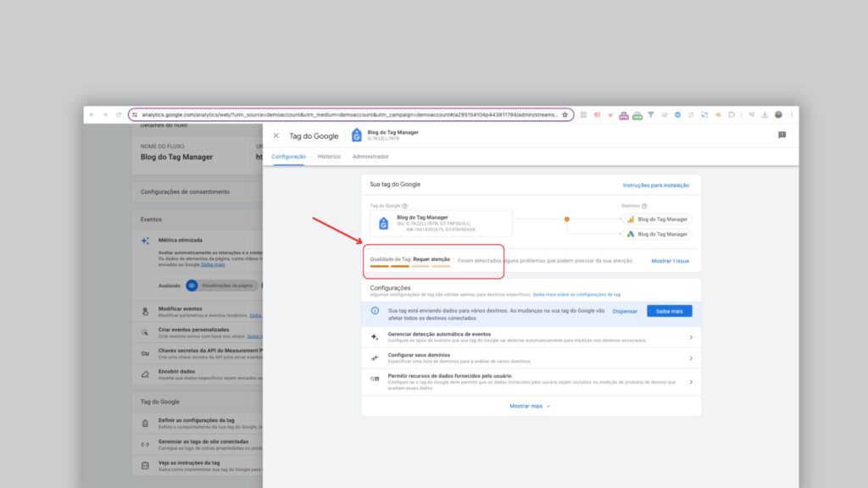Click the blue round eye extension icon
This screenshot has width=868, height=488.
[x=677, y=114]
